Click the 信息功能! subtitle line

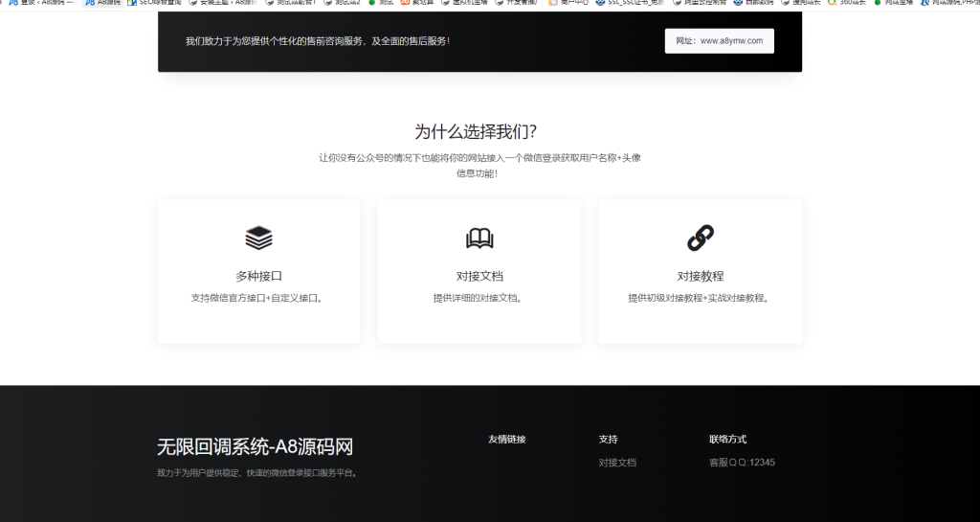tap(477, 173)
